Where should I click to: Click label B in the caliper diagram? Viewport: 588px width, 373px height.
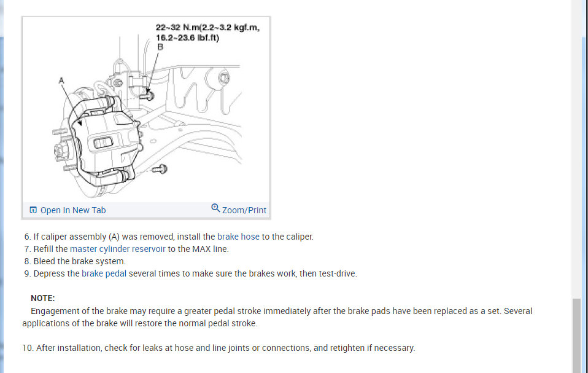(160, 47)
